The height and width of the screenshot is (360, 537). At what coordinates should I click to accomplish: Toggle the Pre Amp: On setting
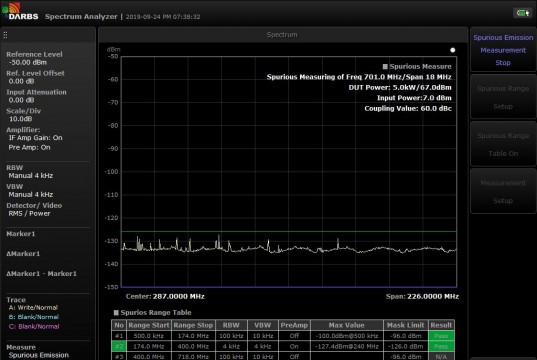(x=29, y=147)
